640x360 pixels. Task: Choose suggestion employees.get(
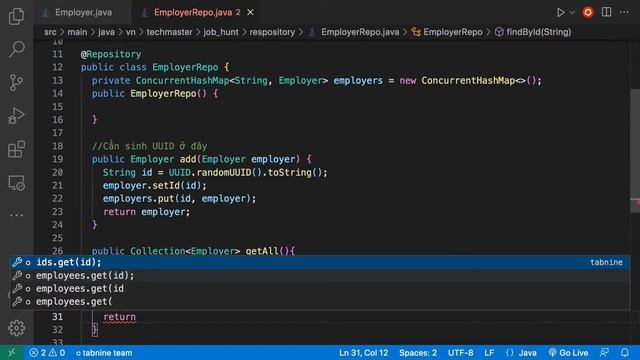pyautogui.click(x=320, y=302)
